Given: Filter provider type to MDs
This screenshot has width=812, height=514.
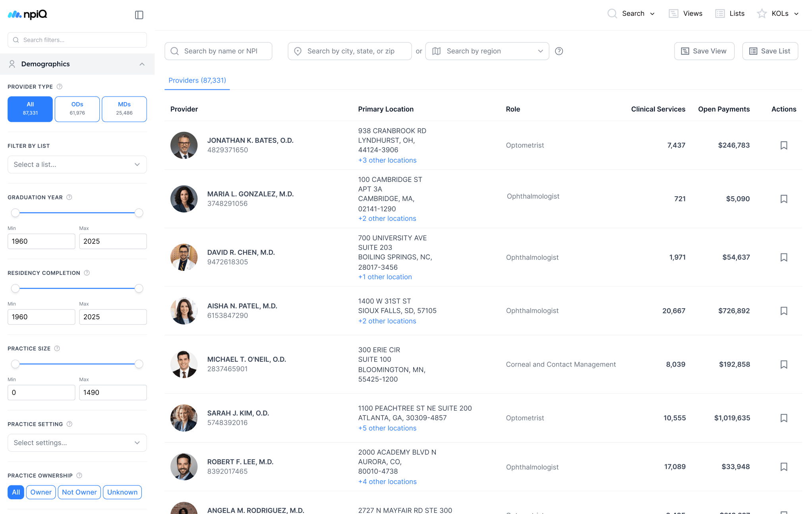Looking at the screenshot, I should (x=124, y=109).
